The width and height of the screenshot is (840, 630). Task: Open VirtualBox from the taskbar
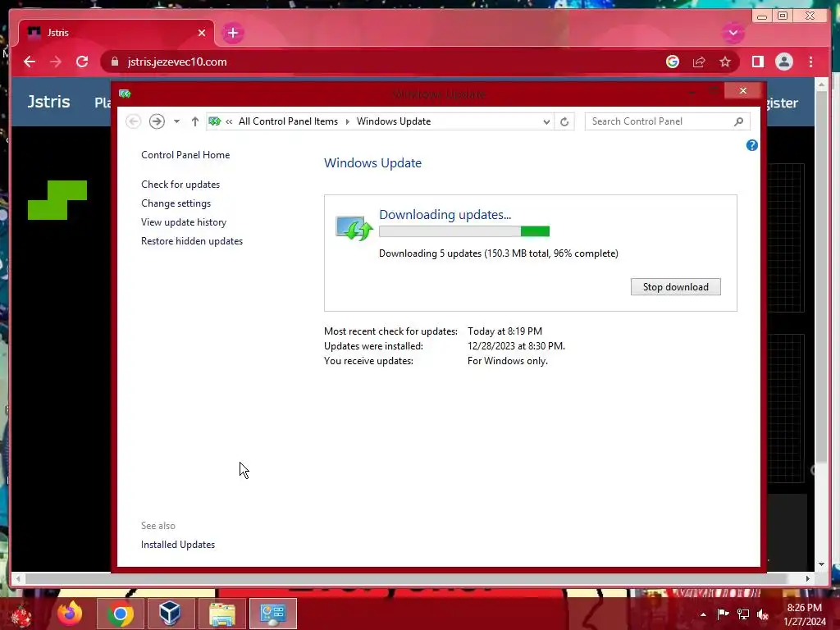[x=170, y=614]
